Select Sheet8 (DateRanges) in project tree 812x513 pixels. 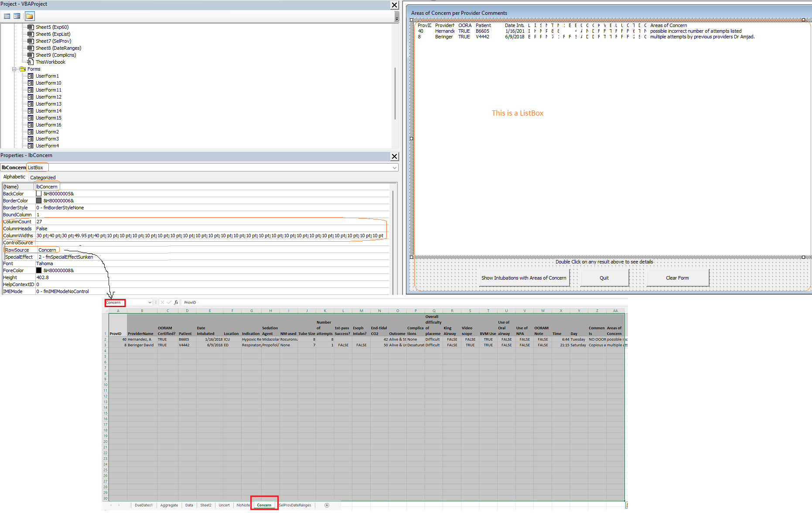point(58,48)
